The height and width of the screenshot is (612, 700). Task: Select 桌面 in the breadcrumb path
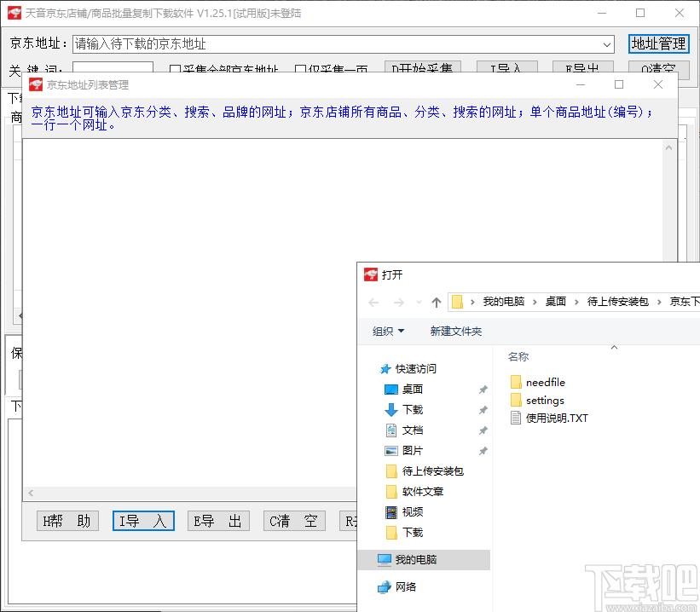pyautogui.click(x=555, y=302)
